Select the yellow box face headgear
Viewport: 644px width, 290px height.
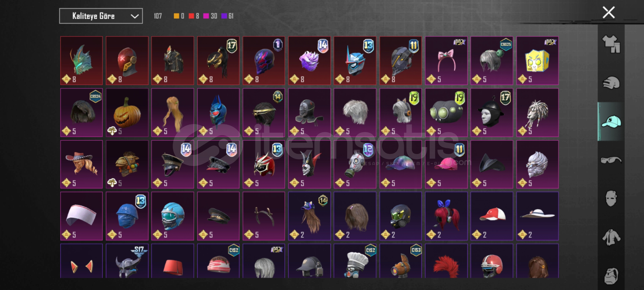pos(537,61)
